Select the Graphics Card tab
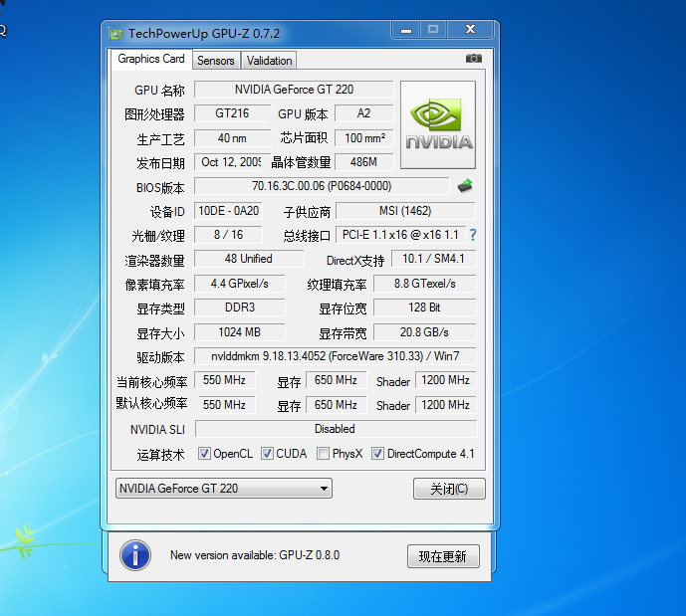Viewport: 686px width, 616px height. pos(150,59)
